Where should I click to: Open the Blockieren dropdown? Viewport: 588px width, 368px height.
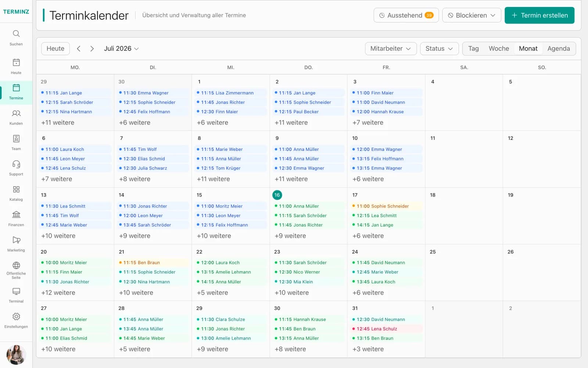coord(472,15)
